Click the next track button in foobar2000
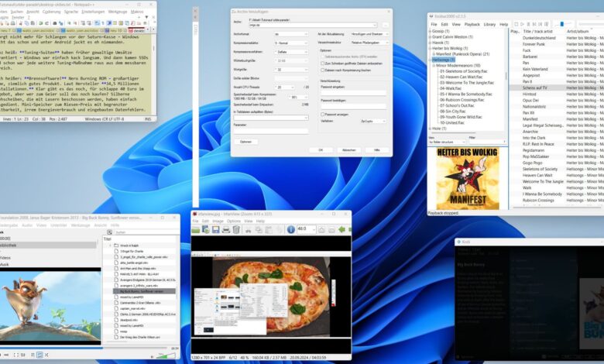This screenshot has width=604, height=364. point(540,24)
